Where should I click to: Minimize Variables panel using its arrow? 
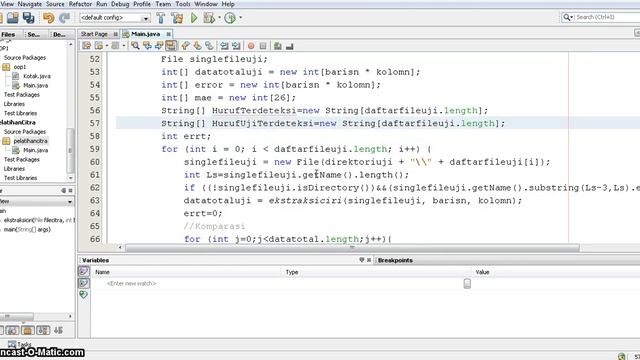tap(361, 260)
